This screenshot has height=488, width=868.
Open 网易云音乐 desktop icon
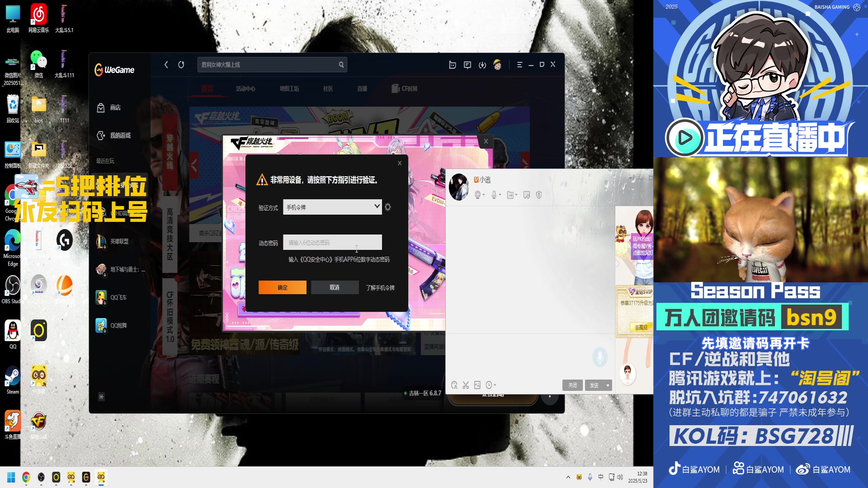point(39,19)
